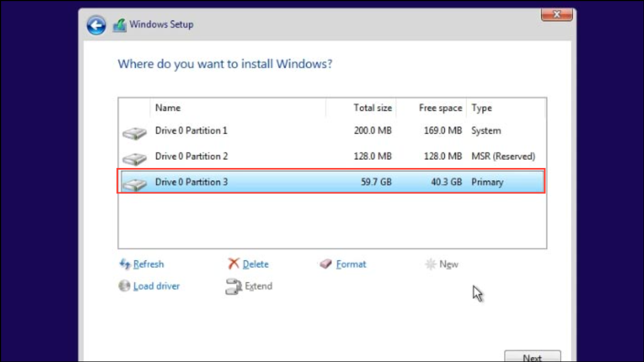Screen dimensions: 644x362
Task: Delete the selected partition via Delete link
Action: point(256,264)
